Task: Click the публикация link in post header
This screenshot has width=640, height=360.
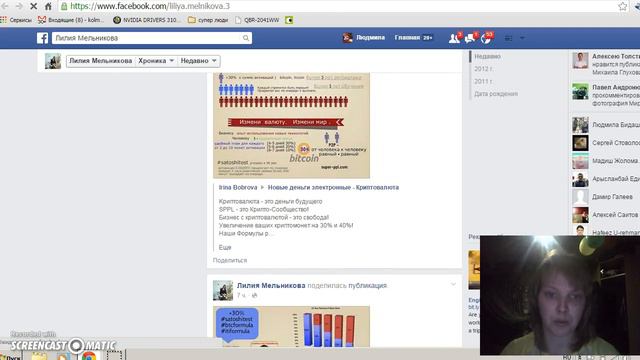Action: (367, 286)
